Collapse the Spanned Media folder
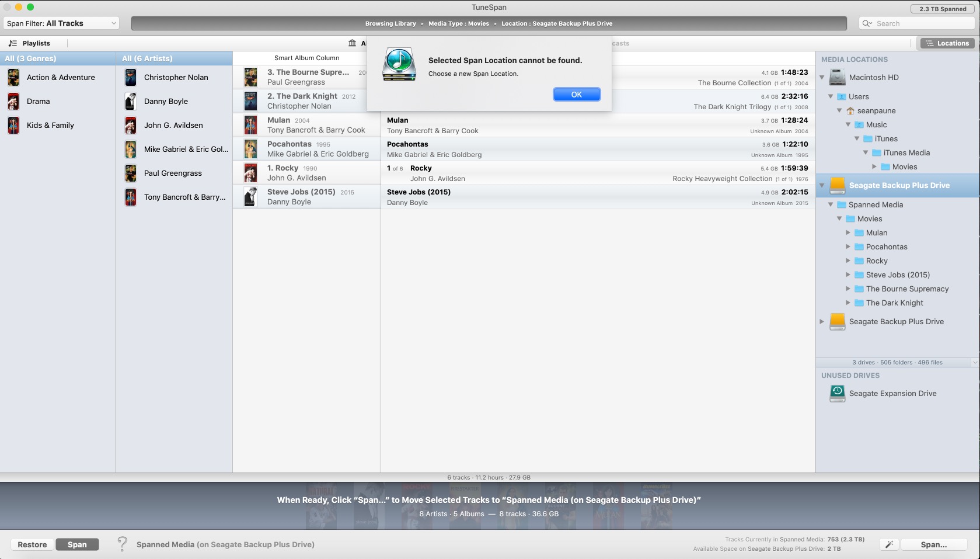The height and width of the screenshot is (559, 980). click(x=831, y=204)
